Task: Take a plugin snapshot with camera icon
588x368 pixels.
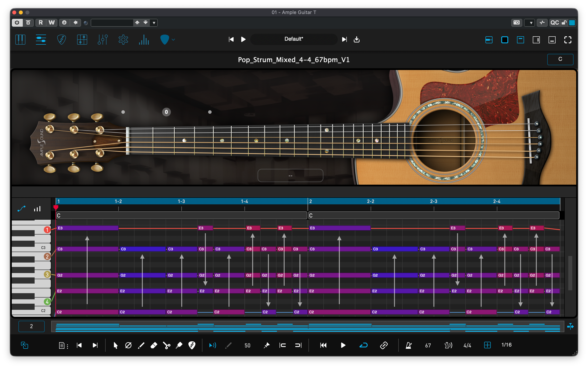Action: (x=517, y=23)
